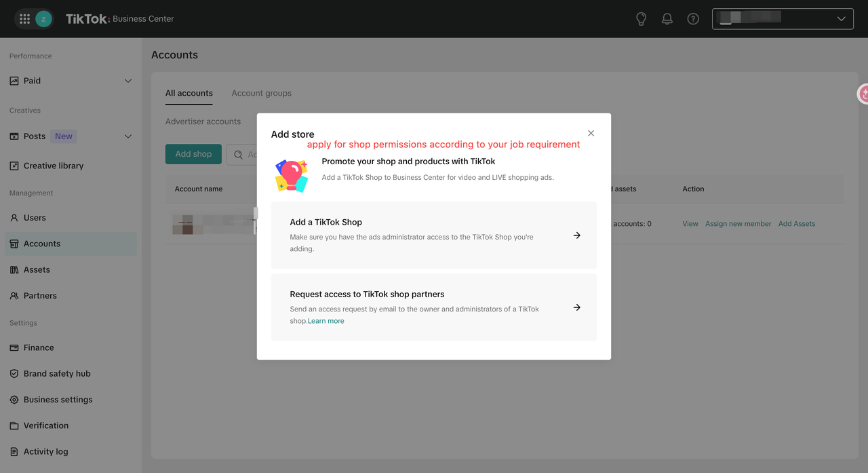868x473 pixels.
Task: Open Users in the sidebar
Action: (35, 218)
